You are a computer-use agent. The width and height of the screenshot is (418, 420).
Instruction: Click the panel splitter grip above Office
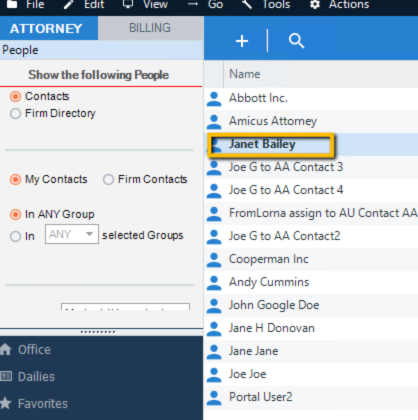tap(98, 332)
